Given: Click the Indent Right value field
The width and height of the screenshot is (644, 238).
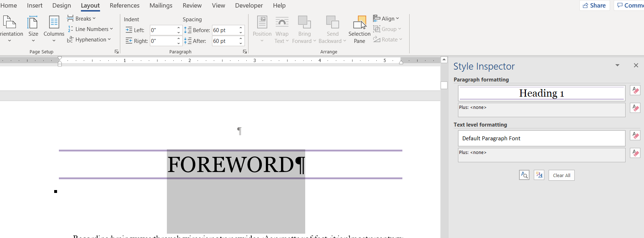Looking at the screenshot, I should [x=163, y=41].
